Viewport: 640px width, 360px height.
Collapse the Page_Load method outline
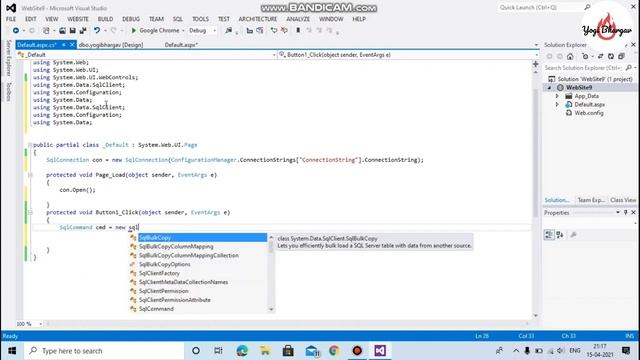(30, 175)
